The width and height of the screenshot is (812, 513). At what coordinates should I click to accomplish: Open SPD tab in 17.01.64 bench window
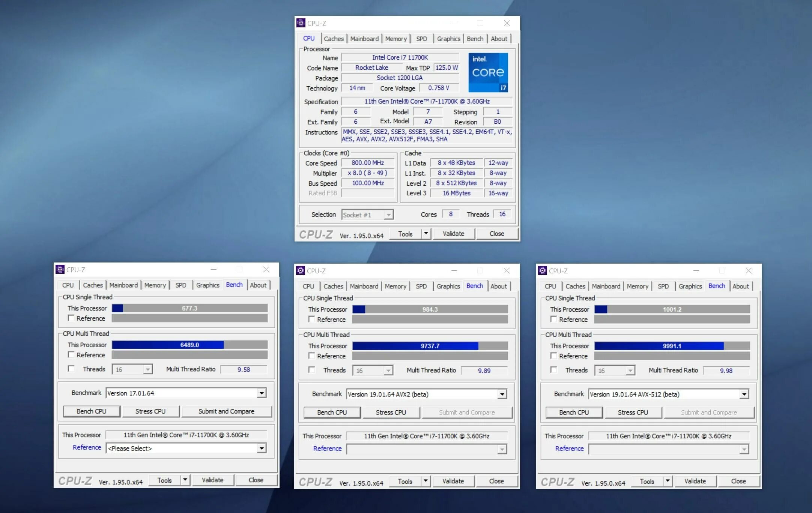(x=180, y=285)
